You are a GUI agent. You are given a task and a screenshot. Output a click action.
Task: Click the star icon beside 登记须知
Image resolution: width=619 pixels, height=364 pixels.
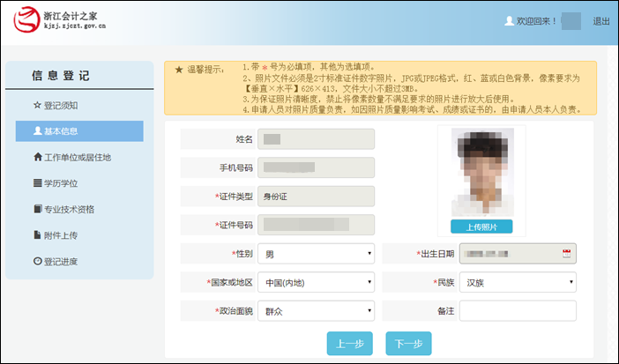37,106
